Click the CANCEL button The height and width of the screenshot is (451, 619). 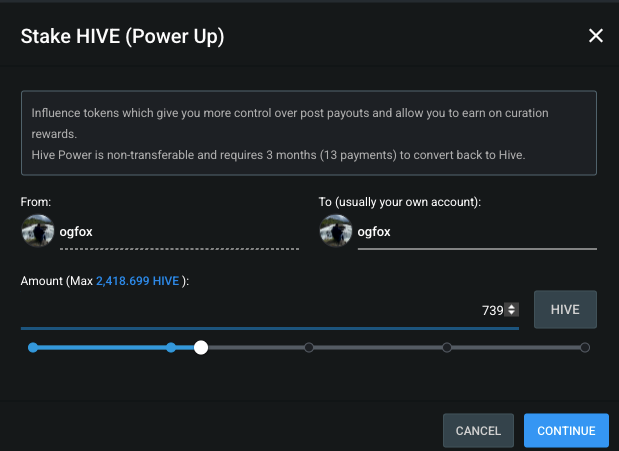[x=478, y=430]
